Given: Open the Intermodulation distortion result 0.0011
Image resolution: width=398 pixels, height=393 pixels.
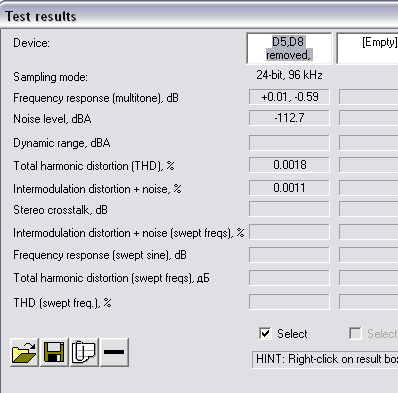Looking at the screenshot, I should point(289,188).
